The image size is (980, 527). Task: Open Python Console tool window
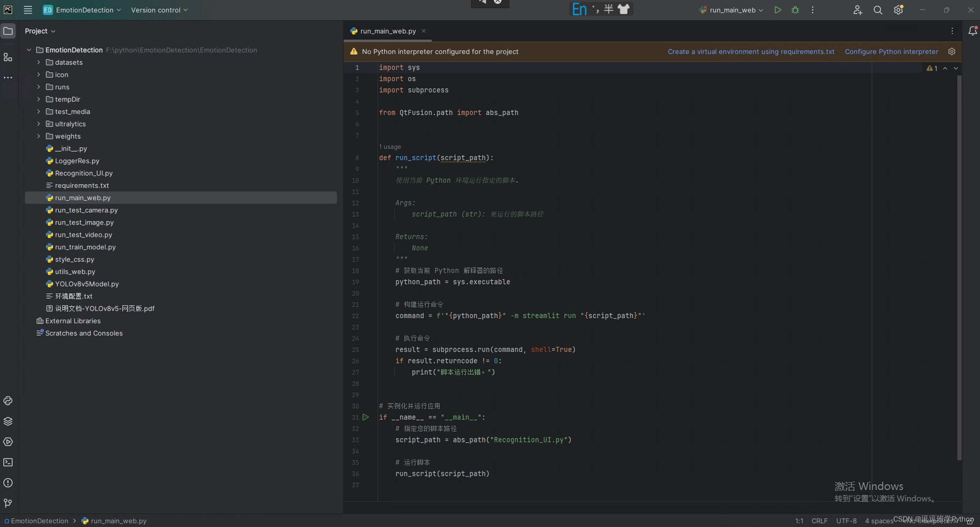[x=8, y=401]
